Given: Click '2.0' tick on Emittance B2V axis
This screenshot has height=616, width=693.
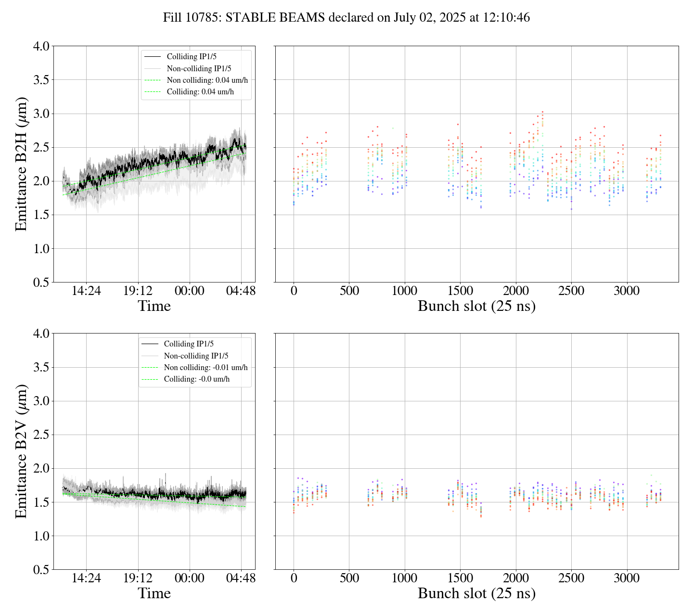Looking at the screenshot, I should 41,469.
